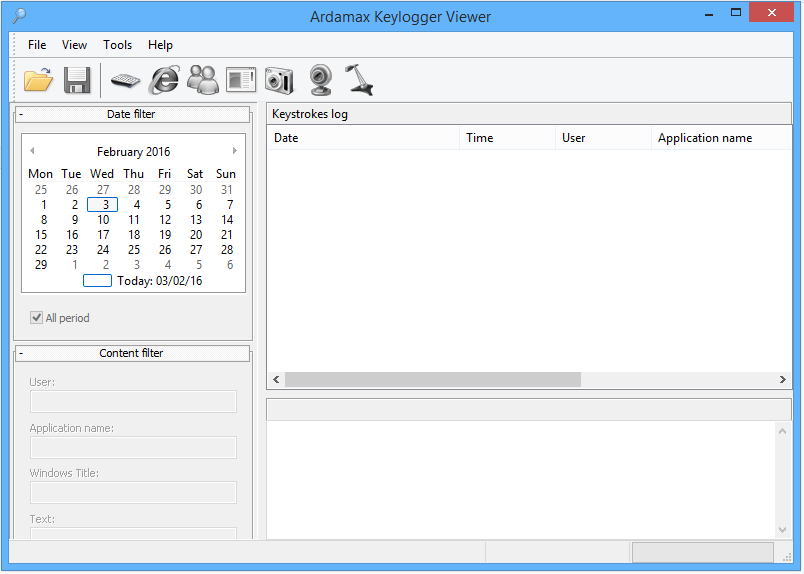Collapse the Date filter panel
This screenshot has height=574, width=804.
(x=21, y=114)
